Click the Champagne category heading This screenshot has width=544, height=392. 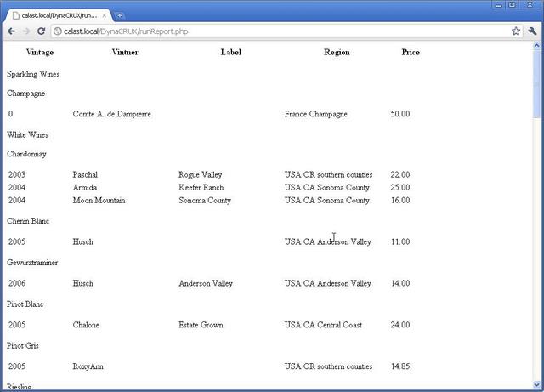[26, 94]
